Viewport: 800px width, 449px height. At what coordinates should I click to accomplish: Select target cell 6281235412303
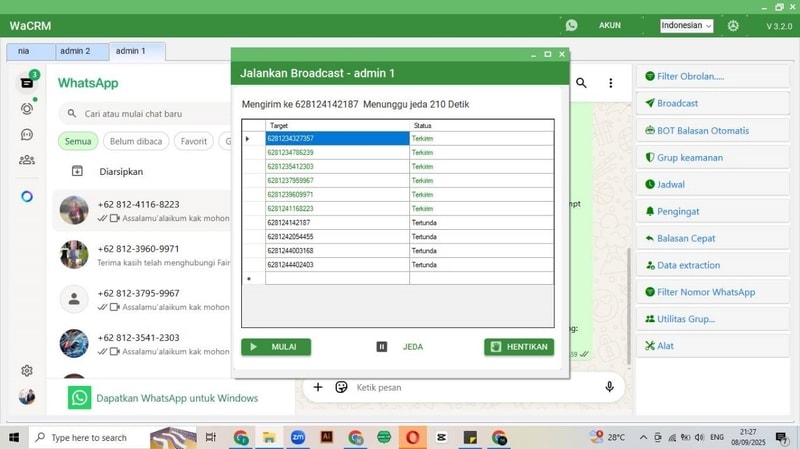337,166
